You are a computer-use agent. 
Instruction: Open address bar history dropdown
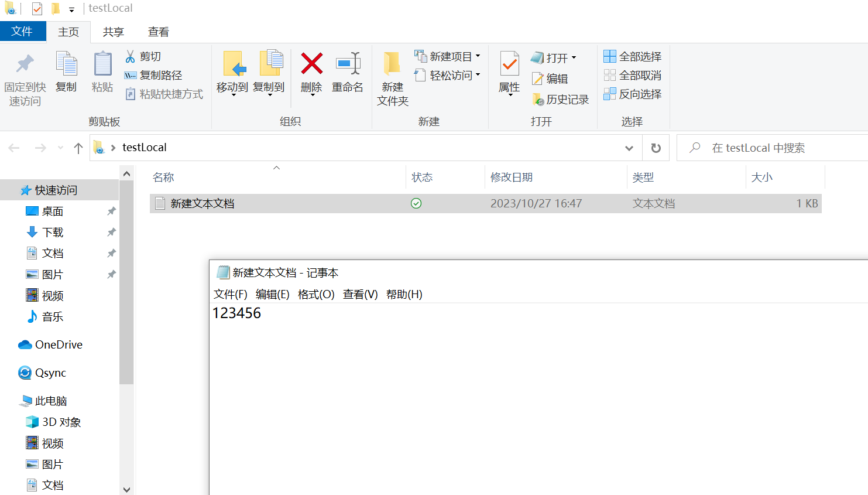[x=629, y=148]
